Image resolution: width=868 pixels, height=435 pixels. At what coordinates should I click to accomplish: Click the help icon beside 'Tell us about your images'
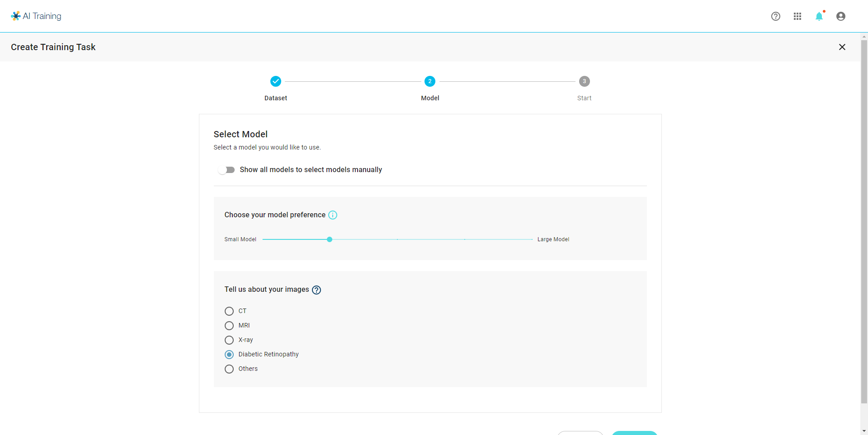317,290
